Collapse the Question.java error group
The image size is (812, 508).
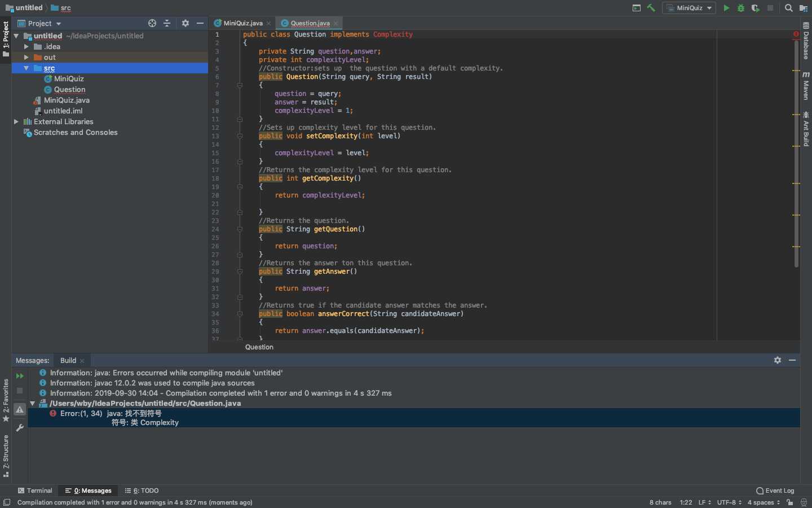tap(33, 404)
